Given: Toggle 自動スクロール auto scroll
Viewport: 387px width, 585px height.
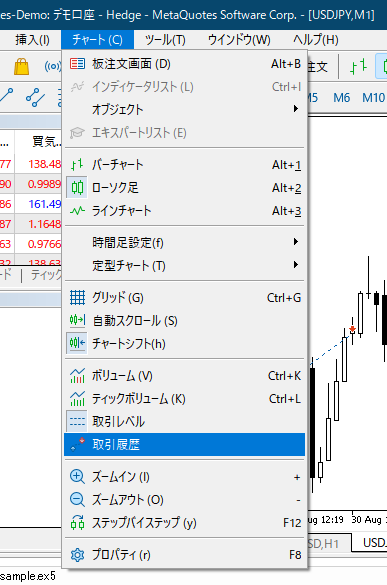Looking at the screenshot, I should point(185,321).
